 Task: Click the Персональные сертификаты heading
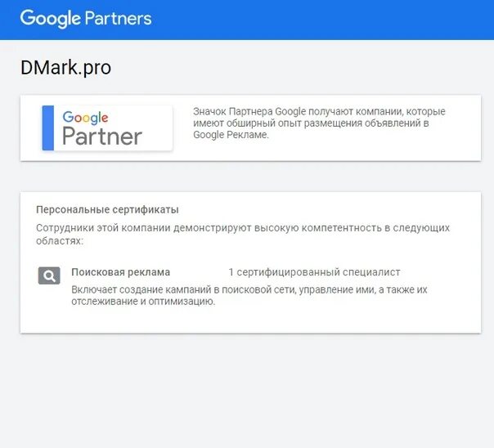[107, 209]
